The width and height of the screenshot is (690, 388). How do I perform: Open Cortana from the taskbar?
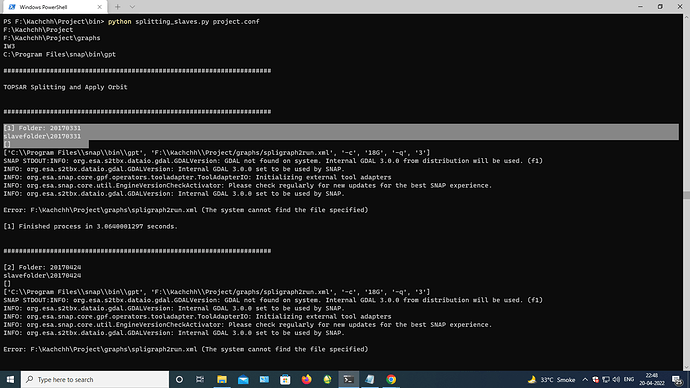point(179,379)
